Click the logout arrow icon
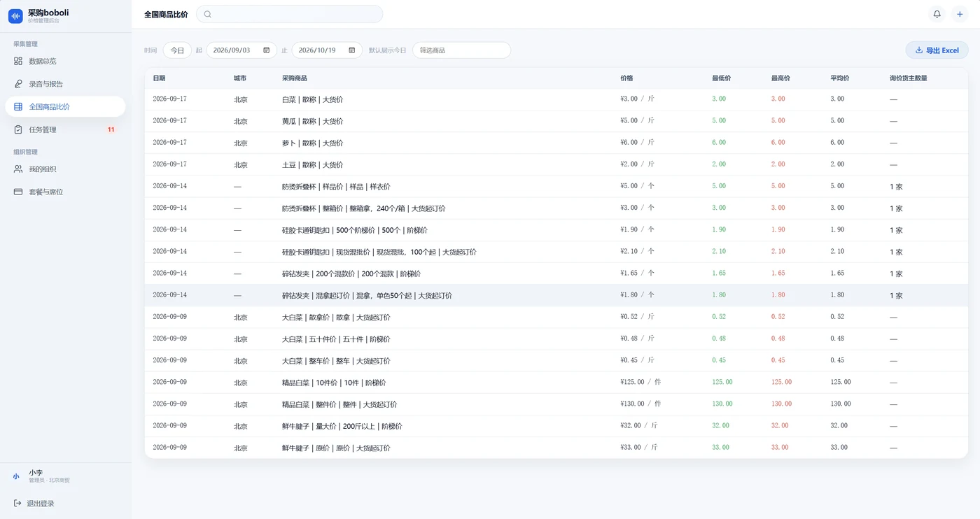980x519 pixels. pyautogui.click(x=17, y=504)
